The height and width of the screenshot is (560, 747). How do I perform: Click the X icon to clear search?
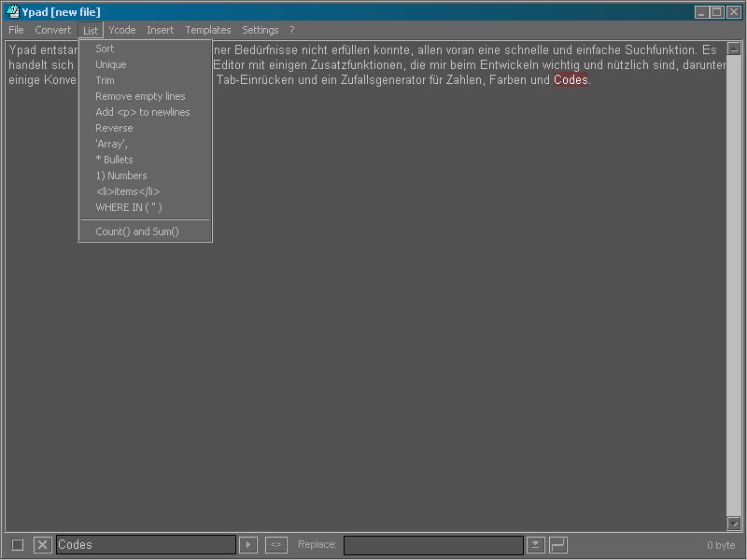[43, 545]
